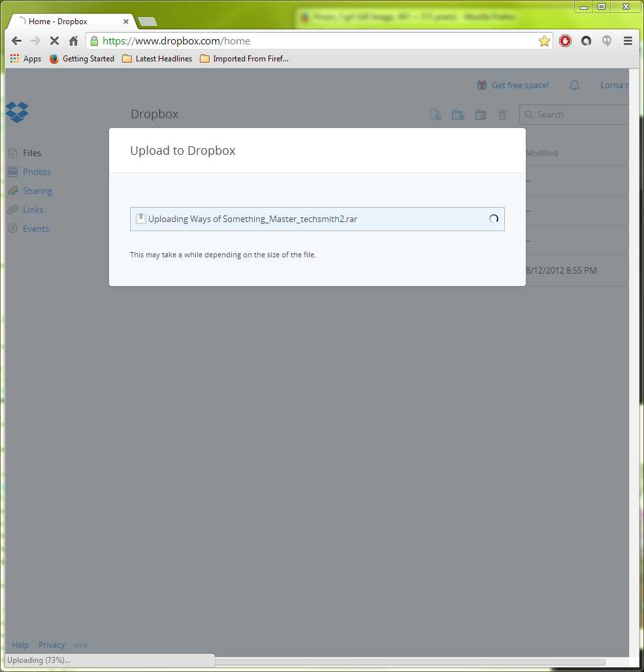
Task: Click the browser forward arrow
Action: (35, 41)
